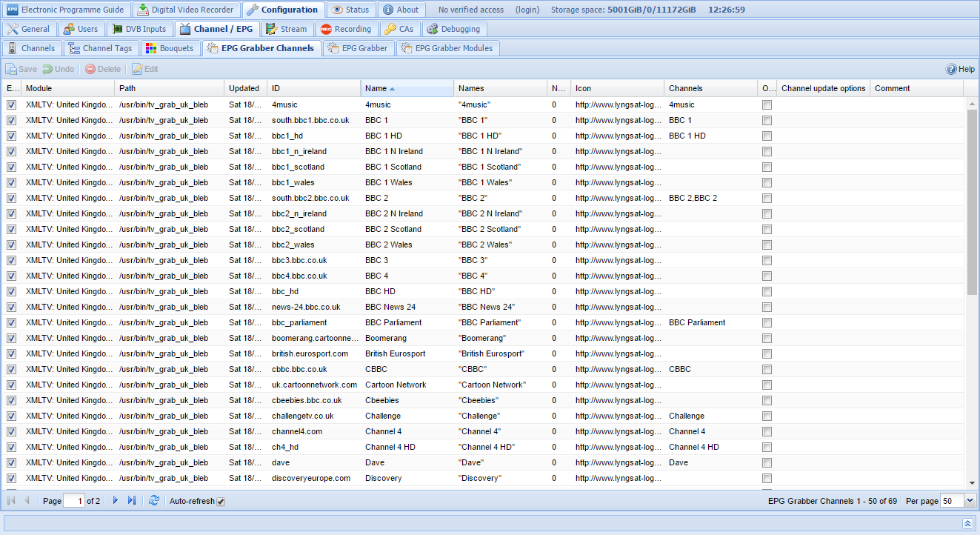Switch to the Channels sub-tab

pyautogui.click(x=31, y=48)
